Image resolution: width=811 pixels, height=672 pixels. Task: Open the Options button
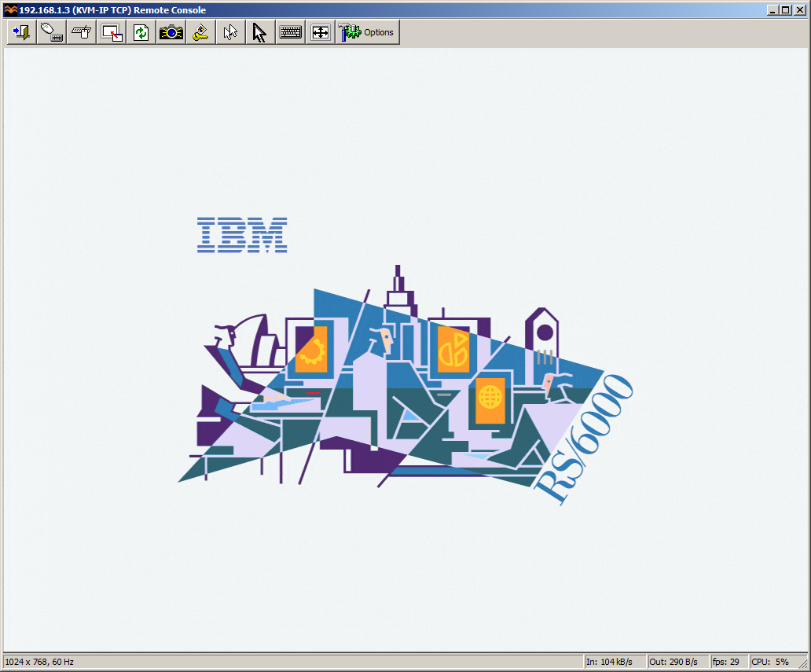click(x=368, y=32)
